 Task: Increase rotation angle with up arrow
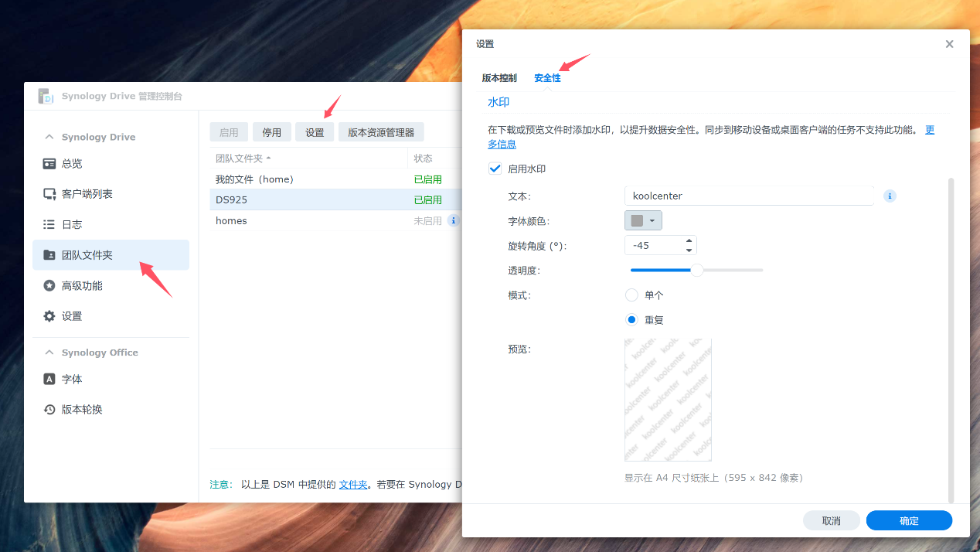click(x=689, y=240)
